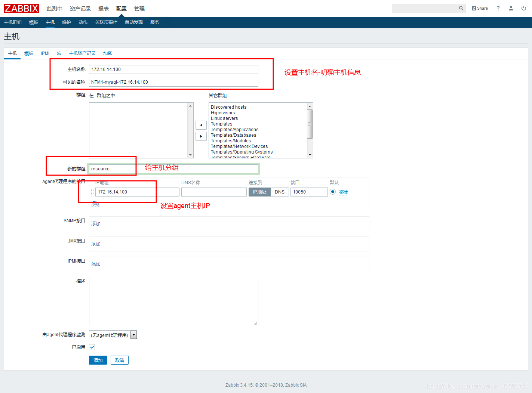Select Hypervisors in other groups

[x=223, y=113]
